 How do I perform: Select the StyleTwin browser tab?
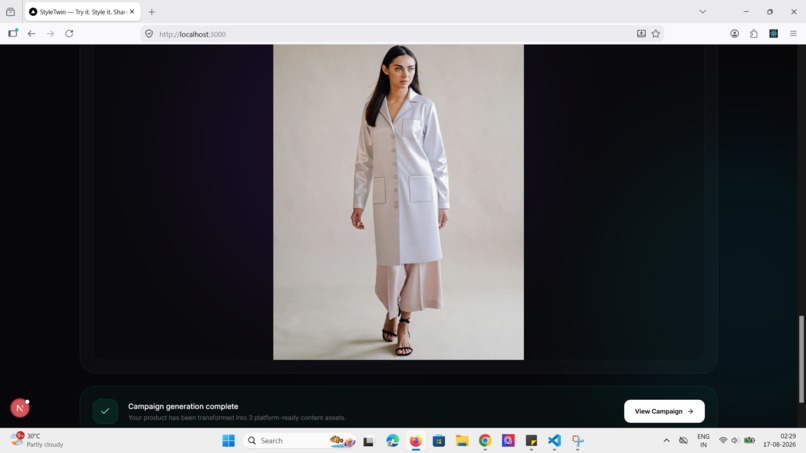[x=82, y=12]
